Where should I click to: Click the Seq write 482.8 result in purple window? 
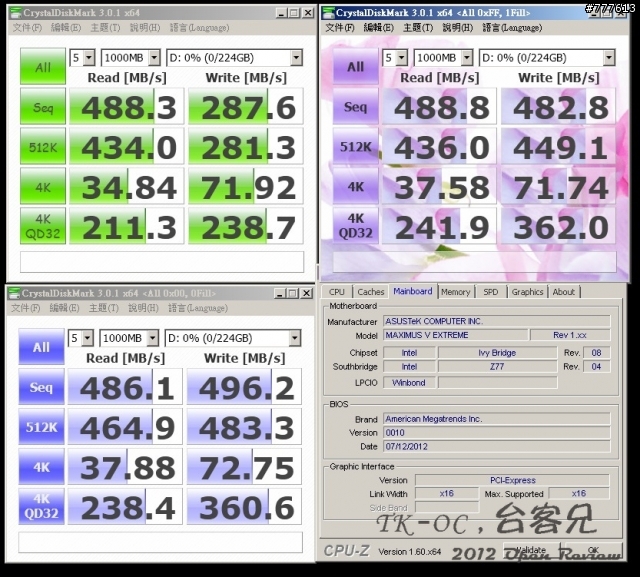coord(558,107)
